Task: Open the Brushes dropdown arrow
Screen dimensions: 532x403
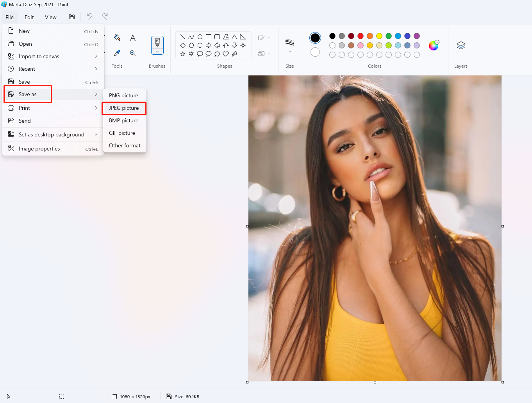Action: [157, 52]
